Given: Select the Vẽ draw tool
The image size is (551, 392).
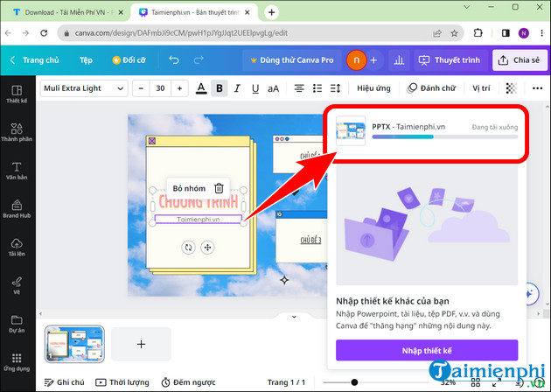Looking at the screenshot, I should [x=17, y=285].
